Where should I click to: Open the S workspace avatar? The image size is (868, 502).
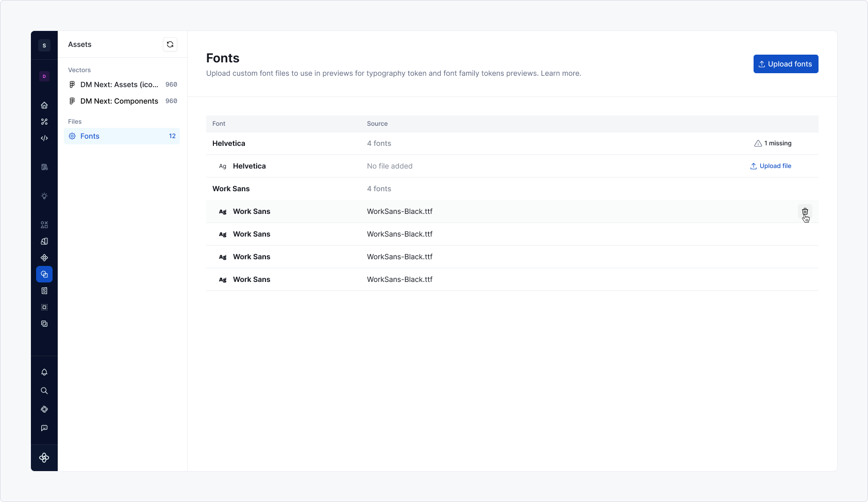[44, 45]
